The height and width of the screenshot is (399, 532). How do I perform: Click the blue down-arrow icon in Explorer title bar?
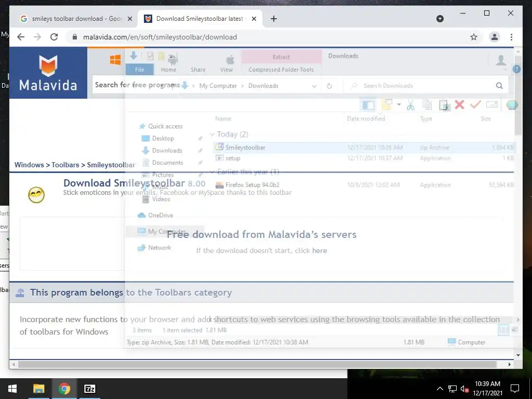[134, 56]
